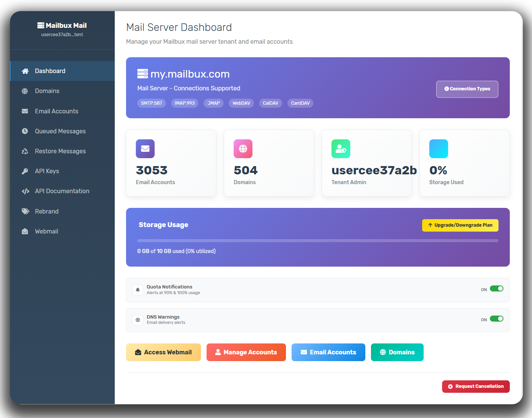Select Rebrand in the sidebar
The height and width of the screenshot is (418, 532).
coord(62,211)
